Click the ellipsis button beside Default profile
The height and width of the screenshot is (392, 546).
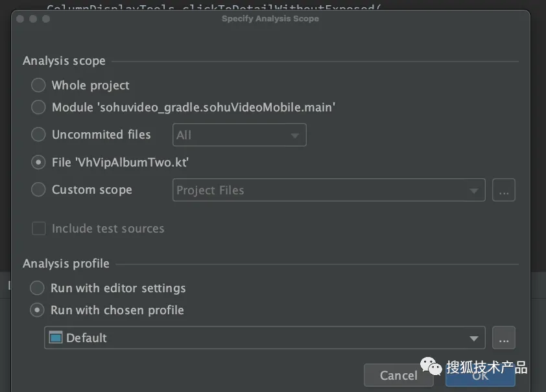coord(504,338)
